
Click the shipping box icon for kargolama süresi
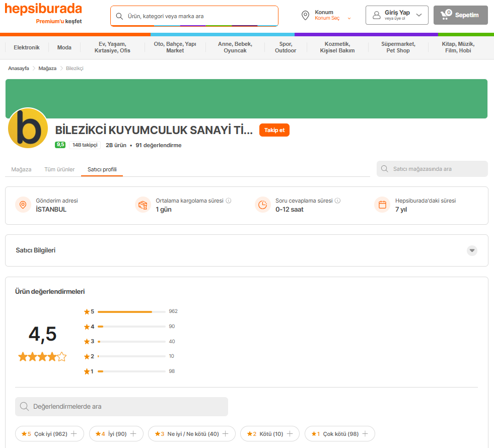click(x=143, y=205)
